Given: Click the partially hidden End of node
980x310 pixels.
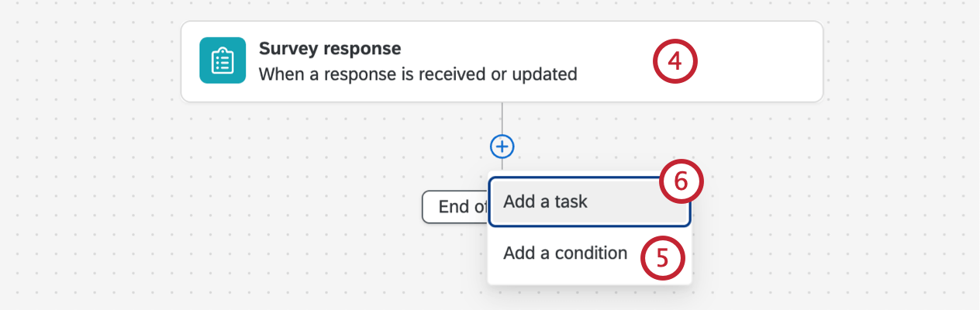Looking at the screenshot, I should (456, 207).
